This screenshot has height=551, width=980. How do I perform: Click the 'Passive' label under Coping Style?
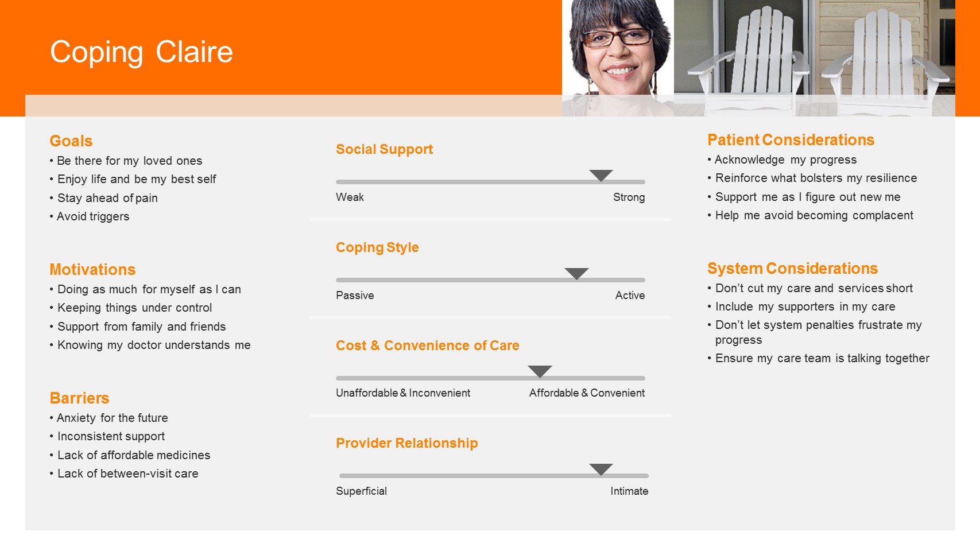click(355, 296)
